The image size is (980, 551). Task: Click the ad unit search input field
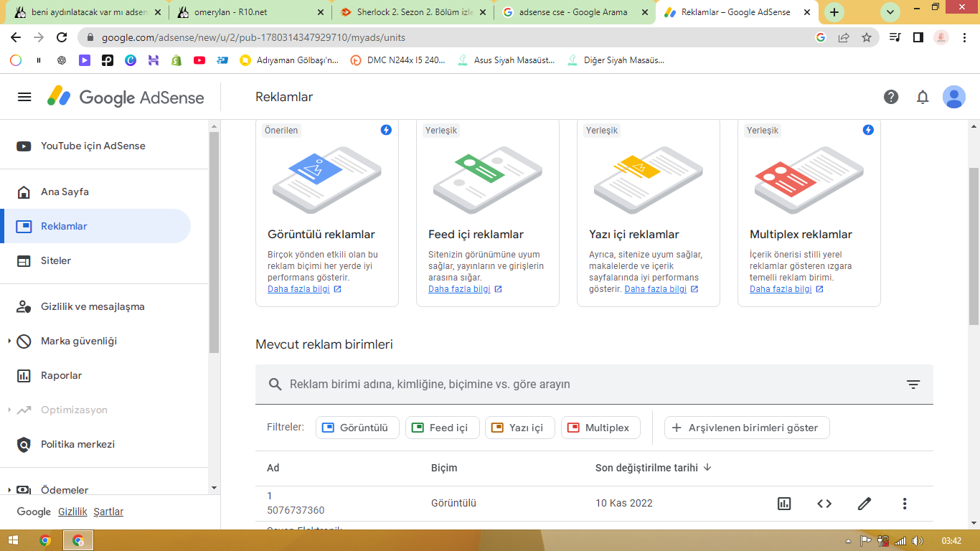coord(594,385)
